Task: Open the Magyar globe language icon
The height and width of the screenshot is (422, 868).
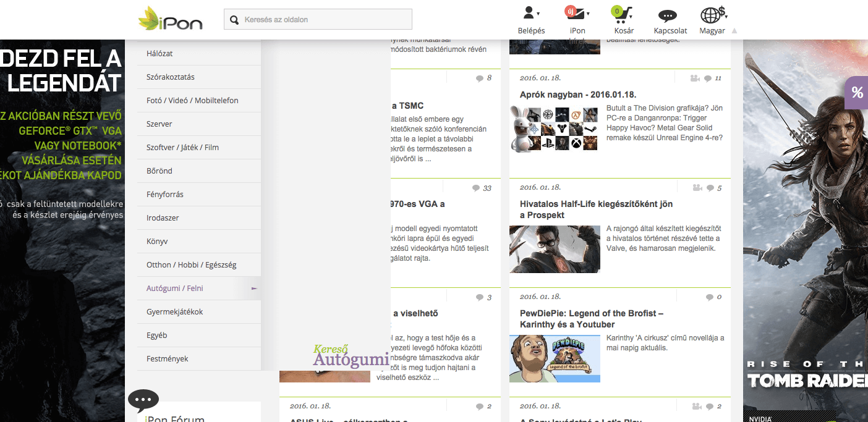Action: [712, 14]
